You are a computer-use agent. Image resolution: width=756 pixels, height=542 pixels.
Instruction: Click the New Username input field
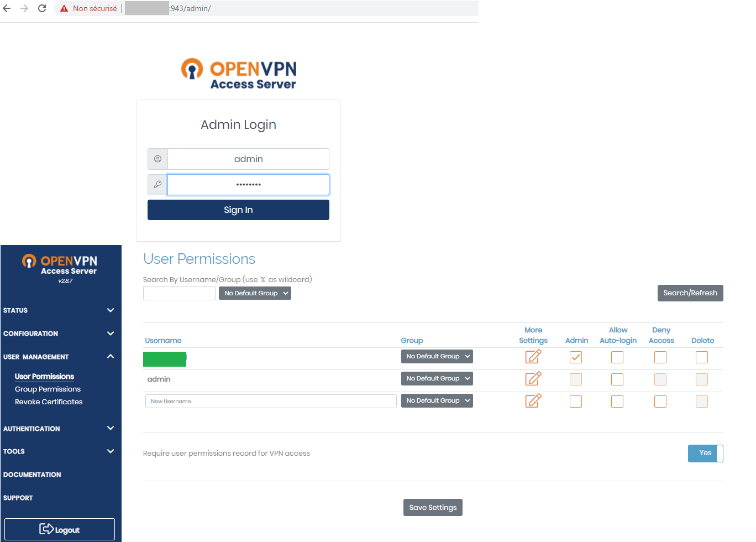(x=271, y=402)
